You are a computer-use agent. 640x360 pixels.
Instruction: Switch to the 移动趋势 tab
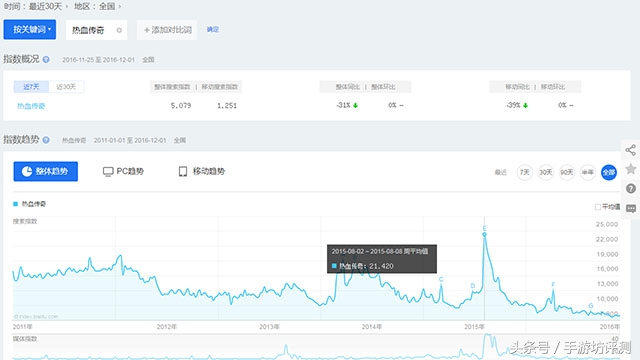tap(202, 171)
